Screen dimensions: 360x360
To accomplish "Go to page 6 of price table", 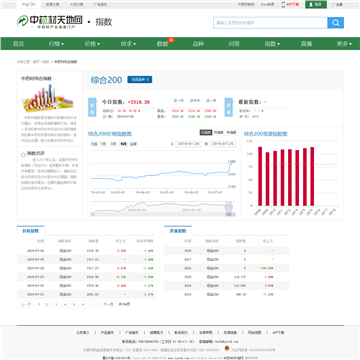I will (83, 304).
